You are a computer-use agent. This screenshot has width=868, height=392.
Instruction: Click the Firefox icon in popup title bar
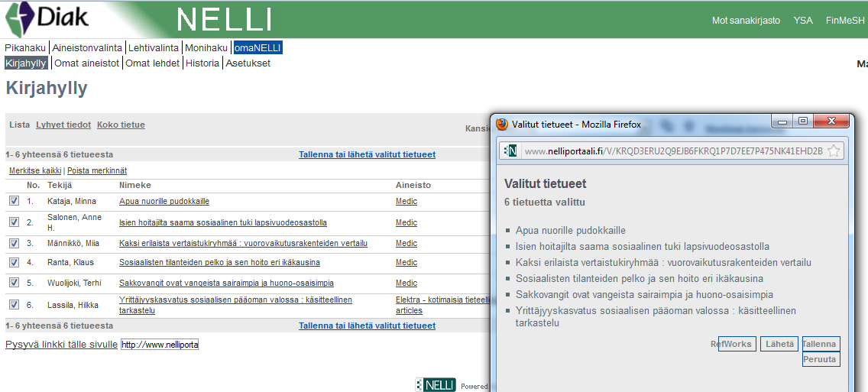pyautogui.click(x=502, y=125)
